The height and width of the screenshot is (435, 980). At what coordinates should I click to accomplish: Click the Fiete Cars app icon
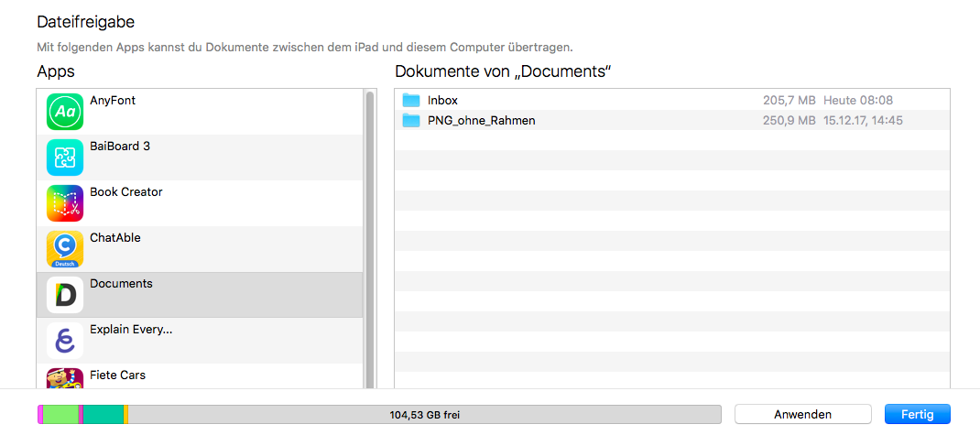tap(65, 379)
